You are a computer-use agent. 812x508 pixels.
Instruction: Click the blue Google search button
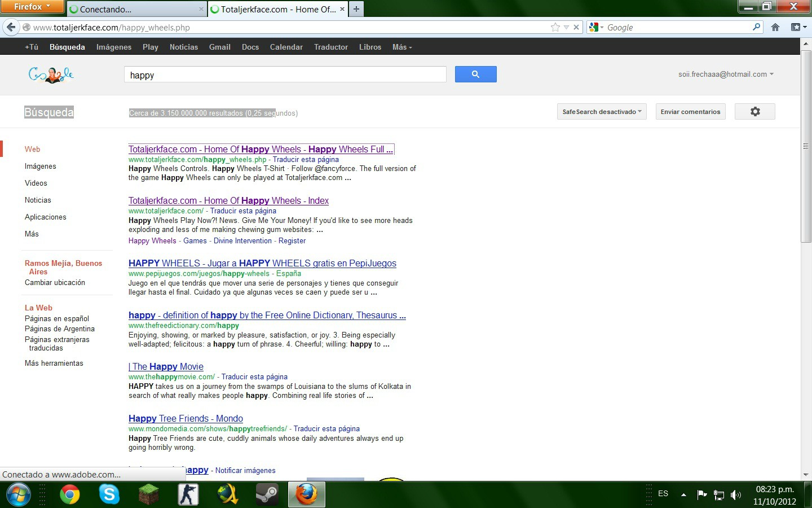pos(475,74)
